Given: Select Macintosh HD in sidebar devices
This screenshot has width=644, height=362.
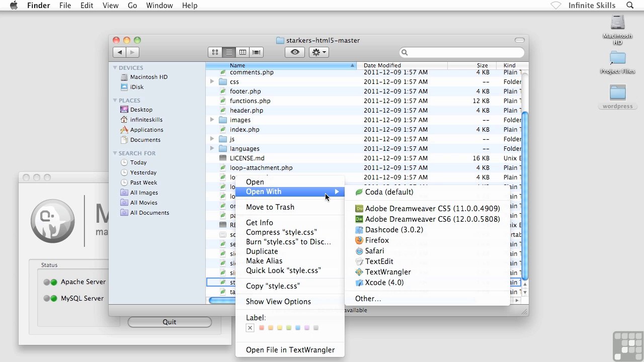Looking at the screenshot, I should [148, 77].
